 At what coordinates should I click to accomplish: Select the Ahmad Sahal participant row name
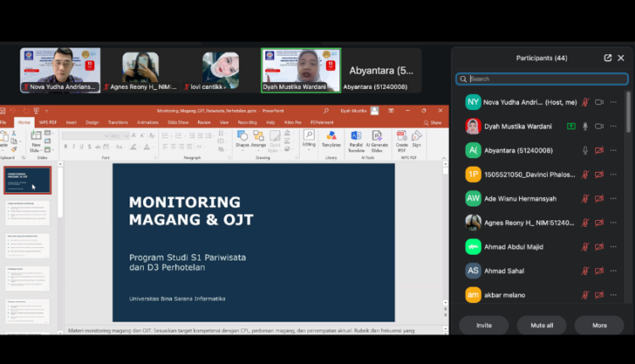pos(505,271)
